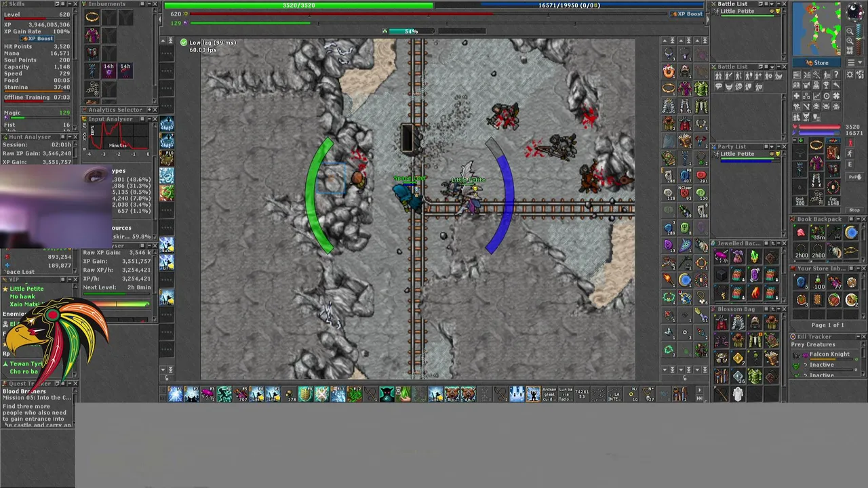This screenshot has width=868, height=488.
Task: Select Little Petite in the VIP list
Action: pyautogui.click(x=26, y=289)
